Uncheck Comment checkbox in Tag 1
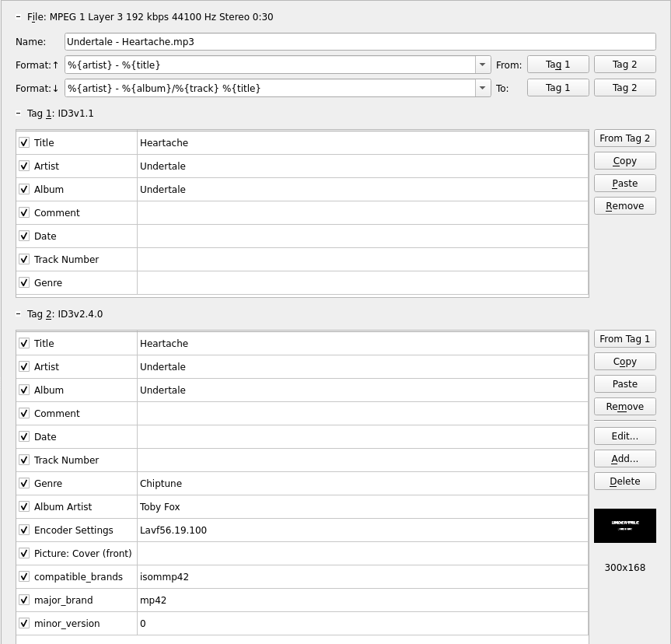This screenshot has height=644, width=671. (x=24, y=213)
